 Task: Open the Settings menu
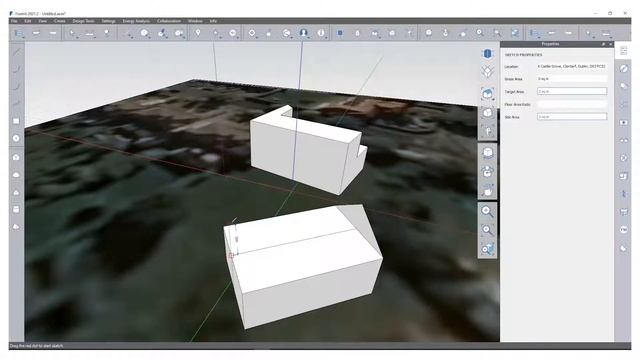[109, 21]
